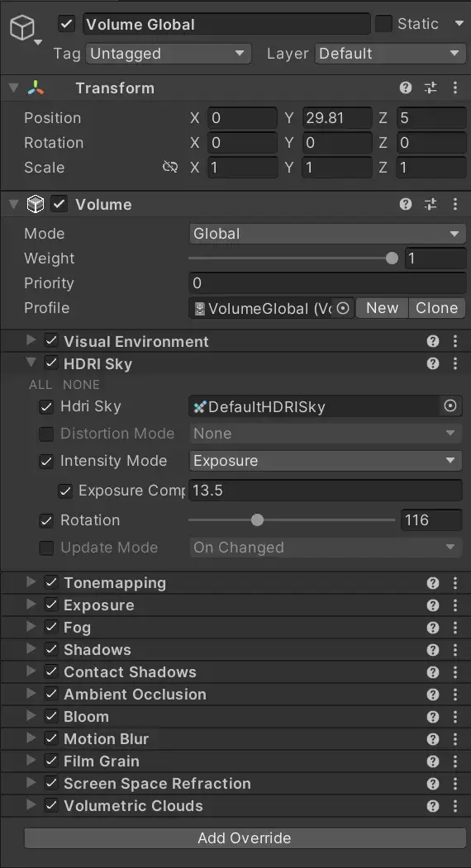Click the Clone profile button
This screenshot has height=868, width=471.
click(x=436, y=308)
